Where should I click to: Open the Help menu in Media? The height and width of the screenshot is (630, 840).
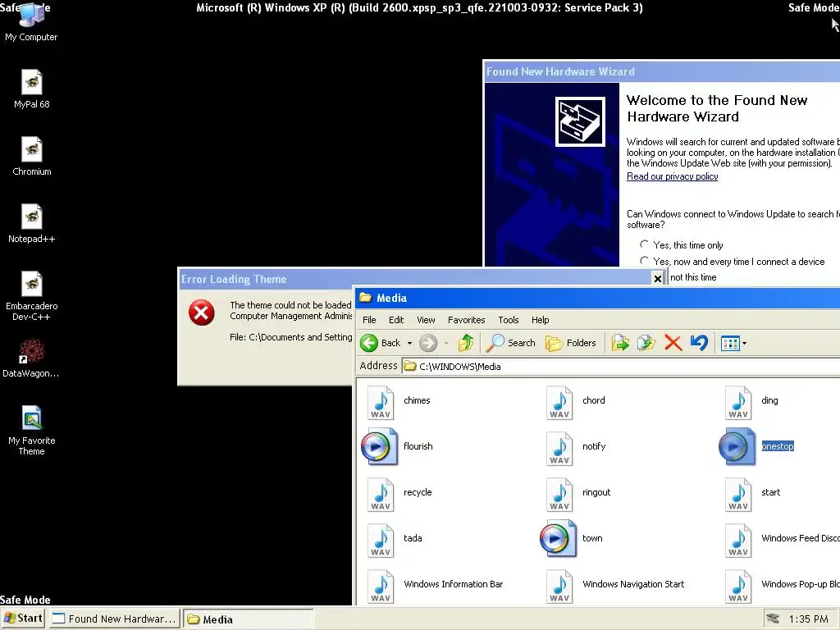pyautogui.click(x=540, y=320)
